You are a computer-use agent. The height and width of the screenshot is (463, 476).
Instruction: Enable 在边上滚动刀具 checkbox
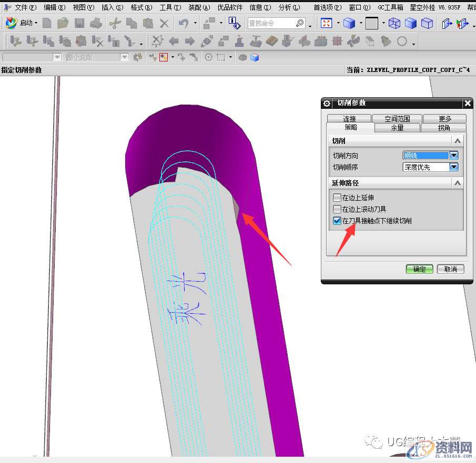point(337,209)
